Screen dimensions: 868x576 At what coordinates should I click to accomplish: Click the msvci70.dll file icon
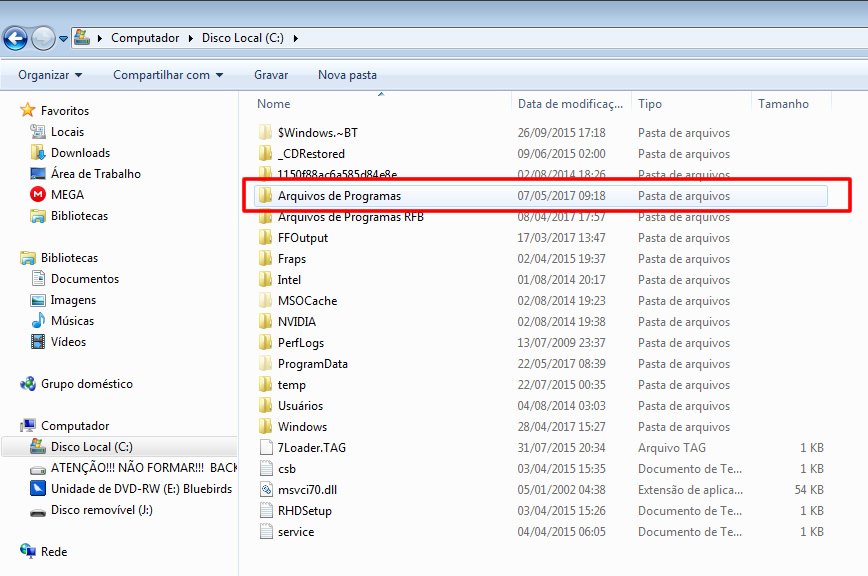266,489
